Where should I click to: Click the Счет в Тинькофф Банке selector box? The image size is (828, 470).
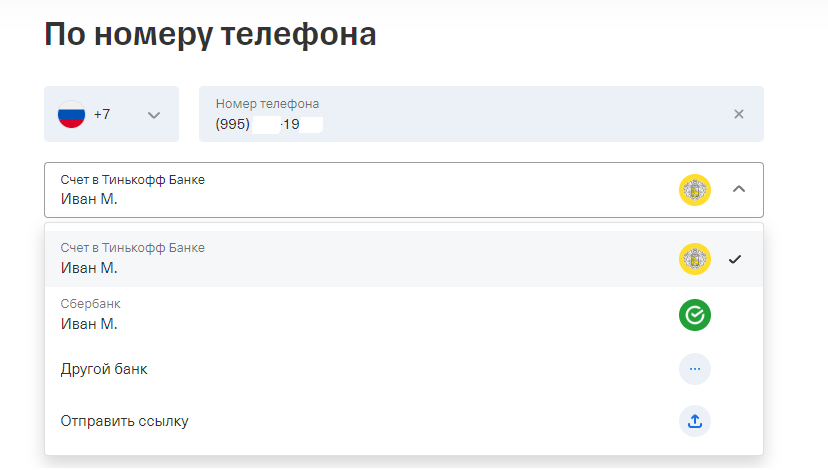point(404,190)
